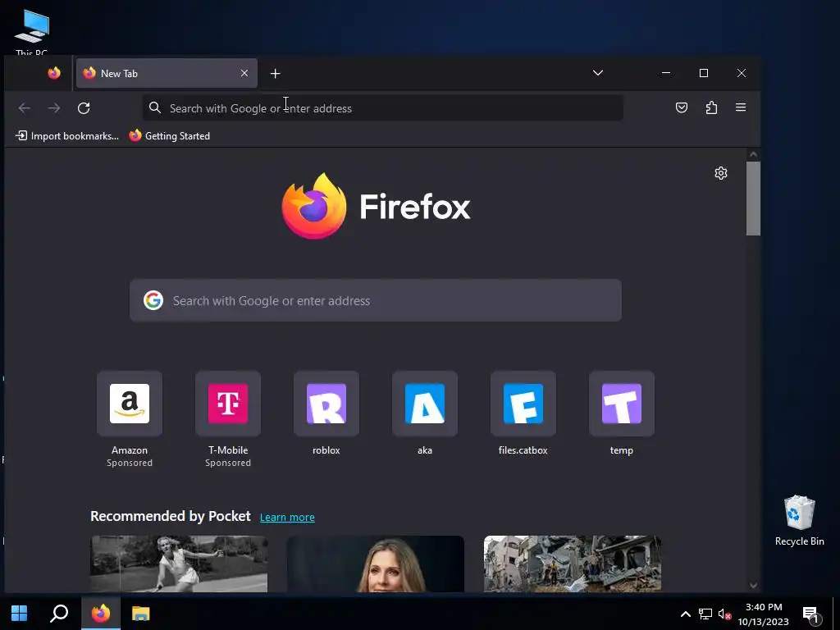Click the page scrollbar up arrow
Screen dimensions: 840x630
tap(753, 154)
